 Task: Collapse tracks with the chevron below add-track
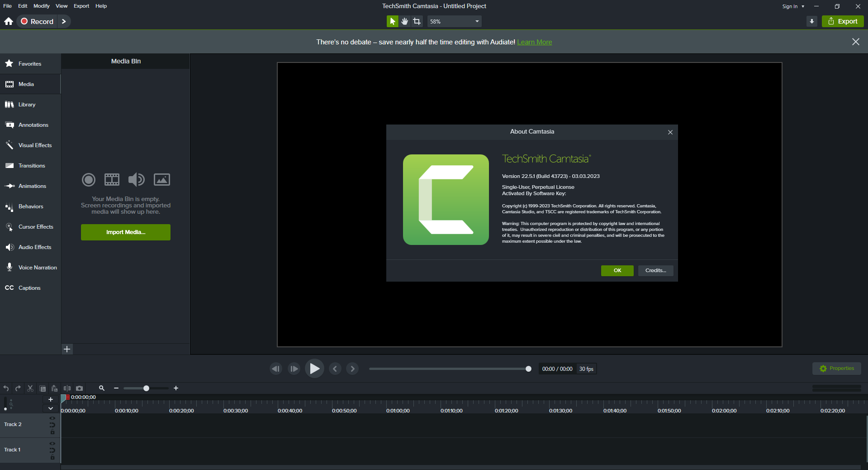[x=51, y=408]
